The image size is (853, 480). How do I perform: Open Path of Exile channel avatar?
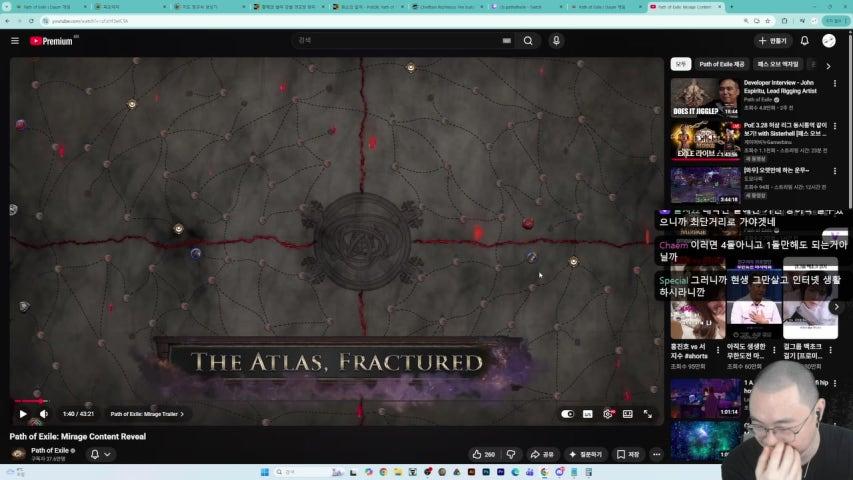(x=18, y=453)
